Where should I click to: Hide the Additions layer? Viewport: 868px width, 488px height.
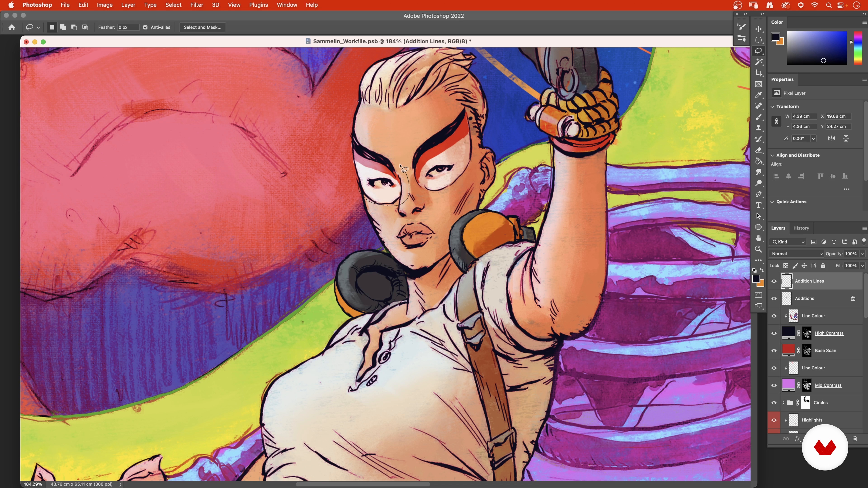click(x=774, y=298)
